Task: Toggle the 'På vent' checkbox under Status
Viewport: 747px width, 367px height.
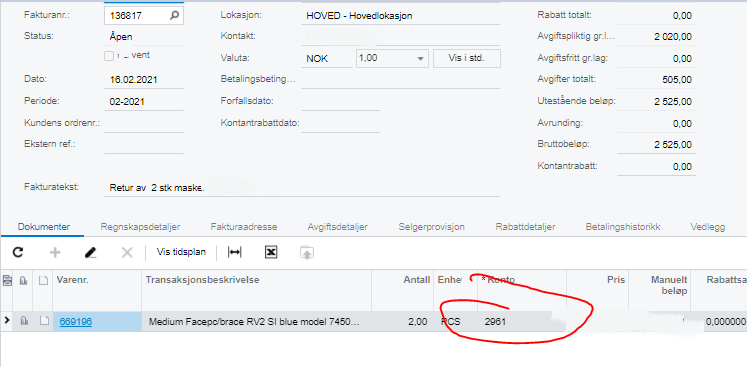Action: coord(109,56)
